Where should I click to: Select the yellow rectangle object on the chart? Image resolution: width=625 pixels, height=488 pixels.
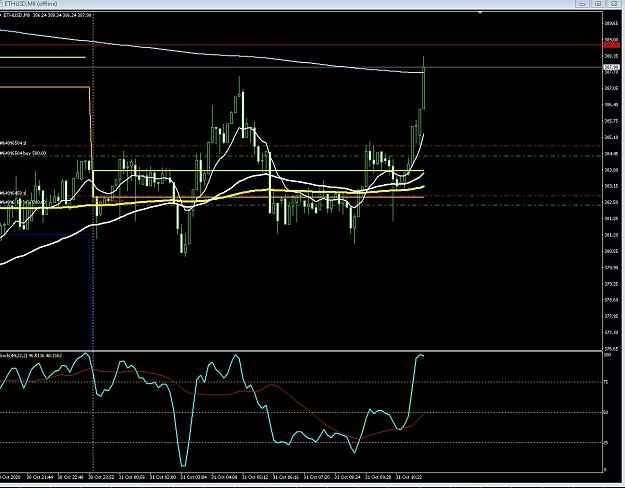tap(258, 184)
